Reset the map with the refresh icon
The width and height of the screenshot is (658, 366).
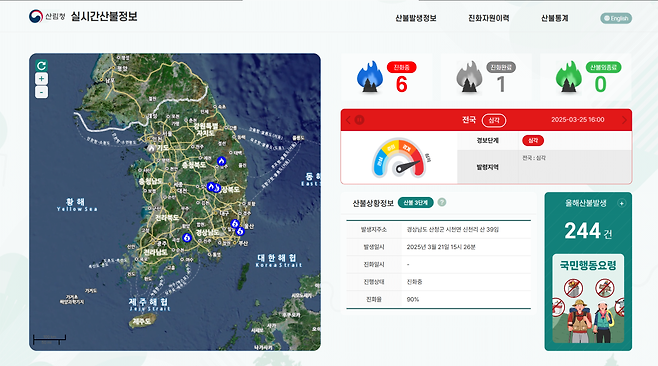(x=41, y=65)
